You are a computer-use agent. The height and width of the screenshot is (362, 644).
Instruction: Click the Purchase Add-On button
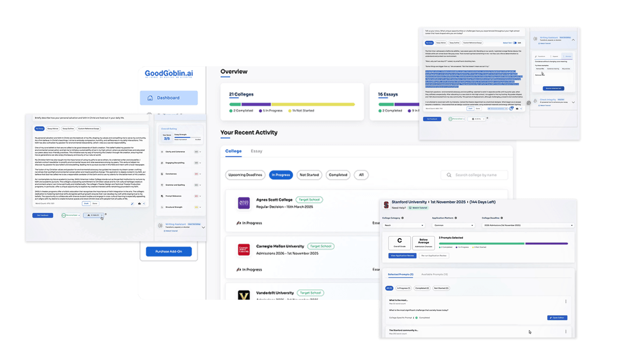pyautogui.click(x=169, y=251)
